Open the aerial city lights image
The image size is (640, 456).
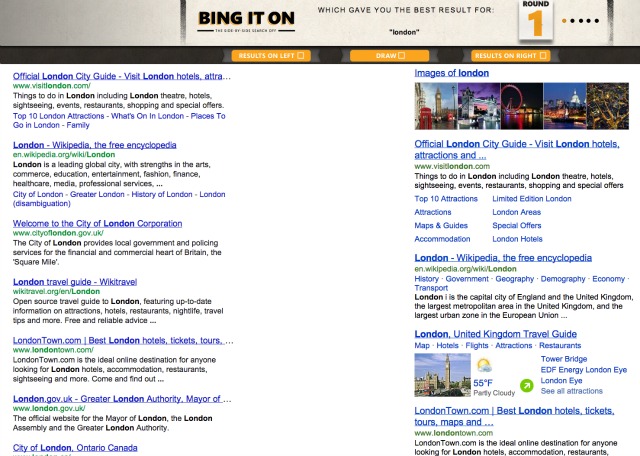coord(608,106)
